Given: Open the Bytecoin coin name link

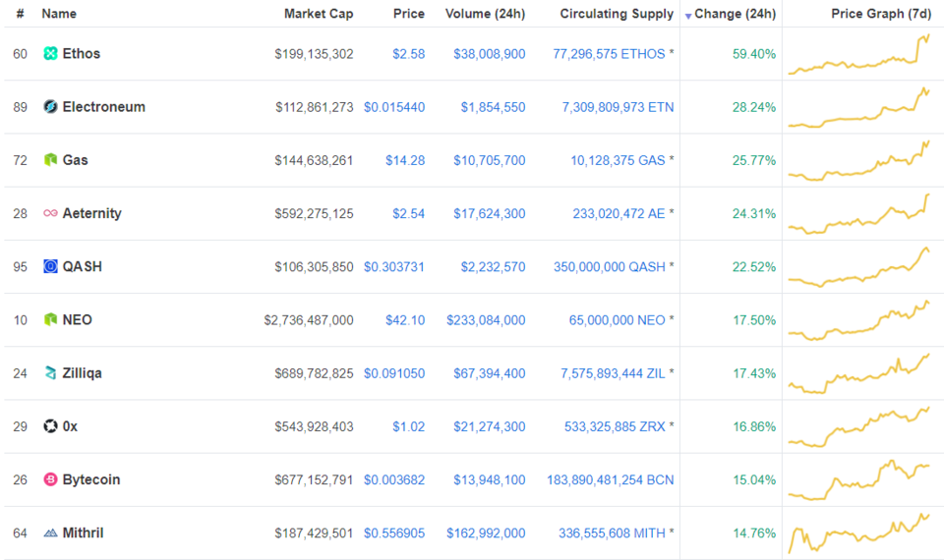Looking at the screenshot, I should (90, 479).
